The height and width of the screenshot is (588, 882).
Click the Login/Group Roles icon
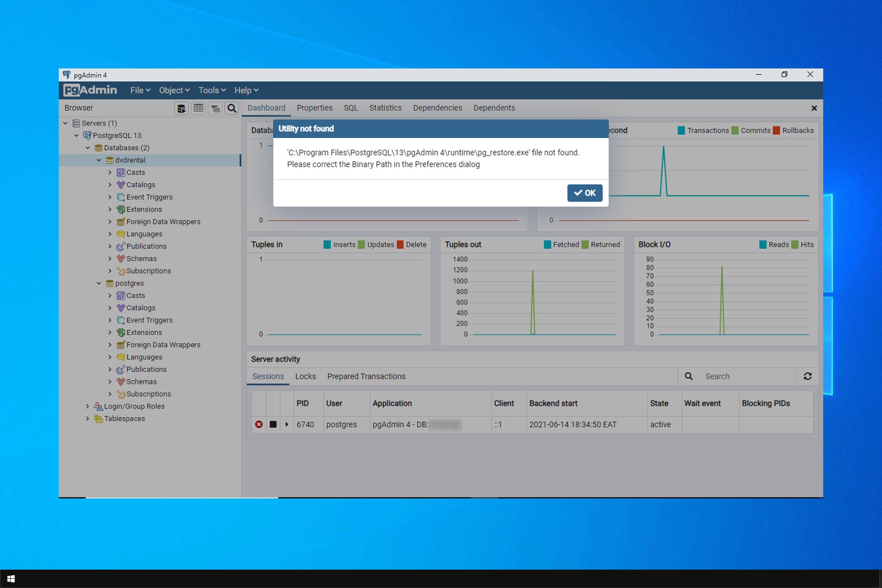click(x=98, y=407)
